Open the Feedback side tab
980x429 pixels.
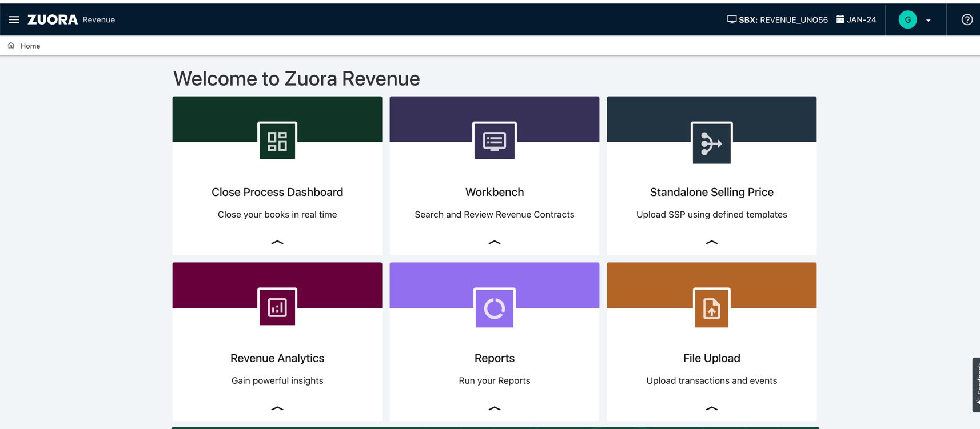976,384
